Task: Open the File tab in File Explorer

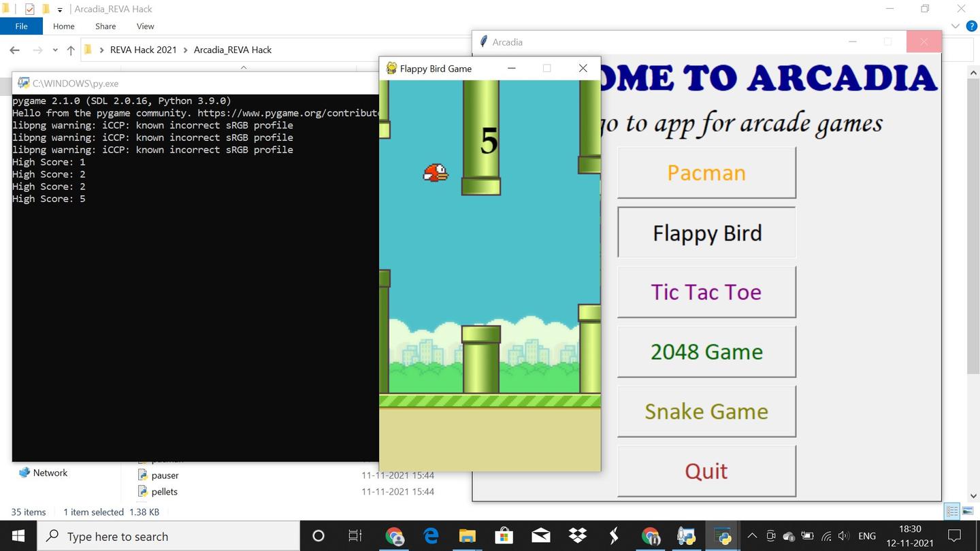Action: [x=21, y=26]
